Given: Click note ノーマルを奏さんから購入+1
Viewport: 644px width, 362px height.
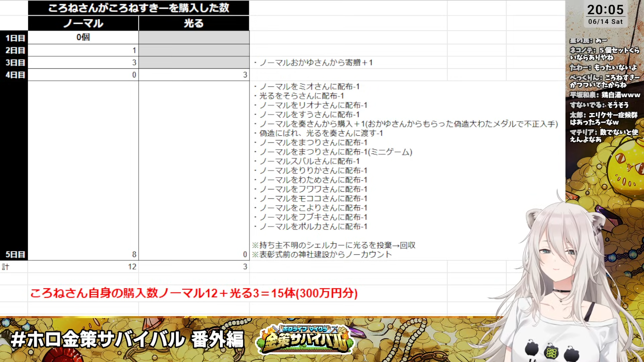Looking at the screenshot, I should 406,124.
